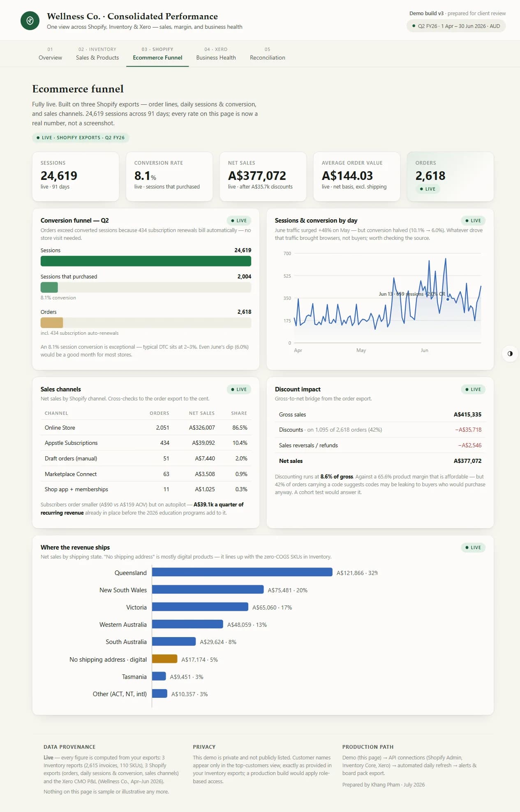Viewport: 520px width, 812px height.
Task: Switch to Sales & Products tab
Action: click(x=97, y=54)
